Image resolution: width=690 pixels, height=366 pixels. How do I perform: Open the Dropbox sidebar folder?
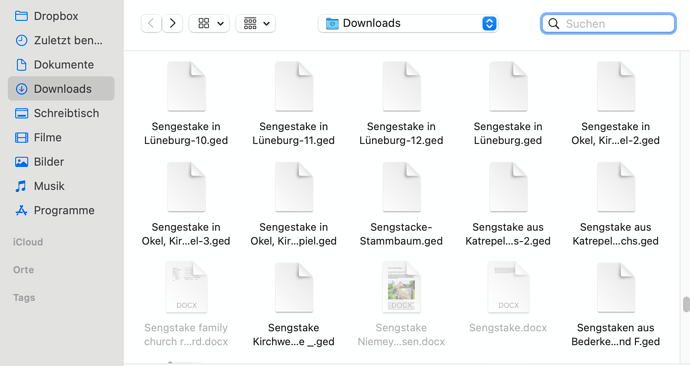47,16
